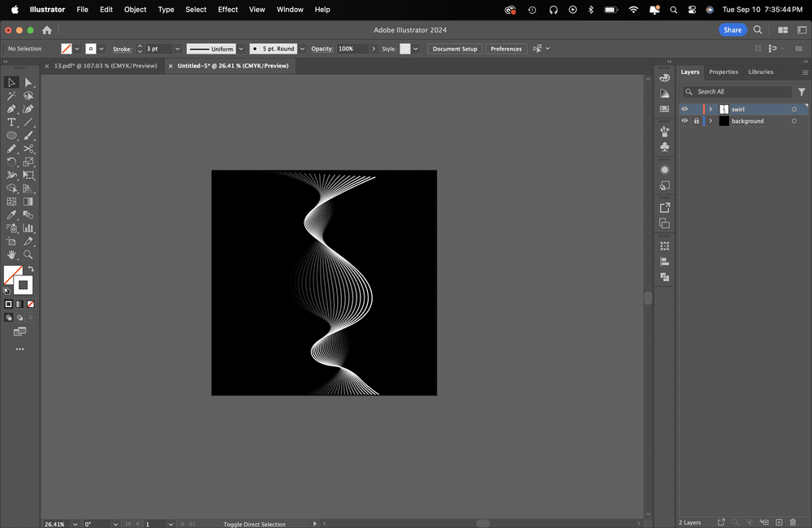Select the Direct Selection tool
The width and height of the screenshot is (812, 528).
[28, 82]
